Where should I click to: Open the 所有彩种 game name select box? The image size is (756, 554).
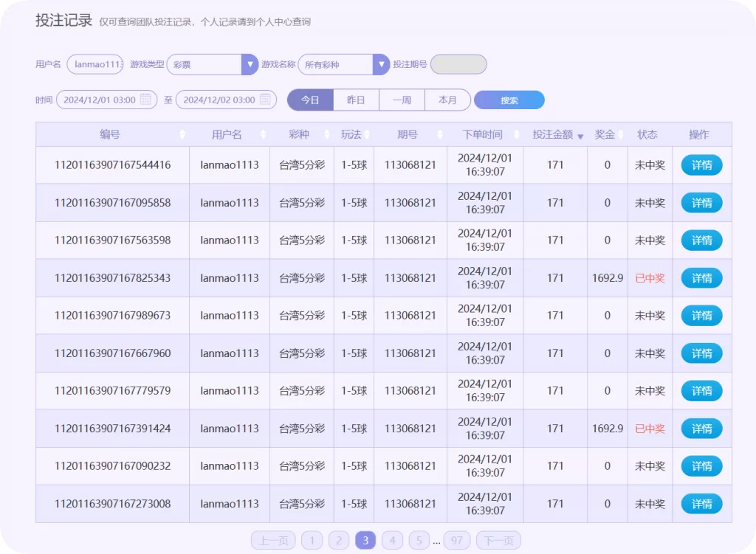(x=344, y=65)
